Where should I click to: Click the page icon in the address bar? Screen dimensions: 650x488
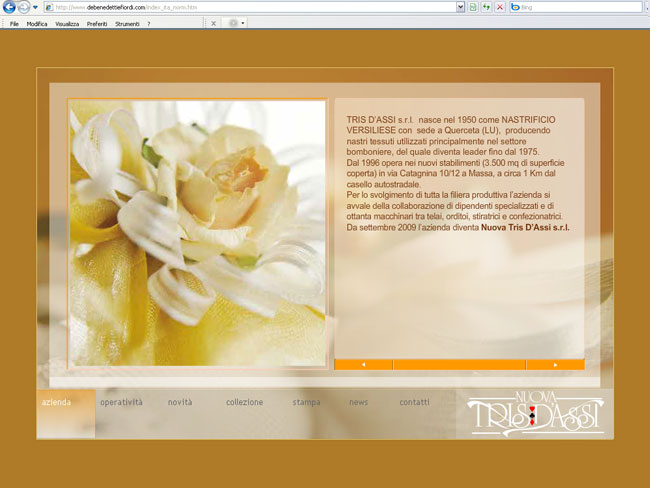pos(49,7)
